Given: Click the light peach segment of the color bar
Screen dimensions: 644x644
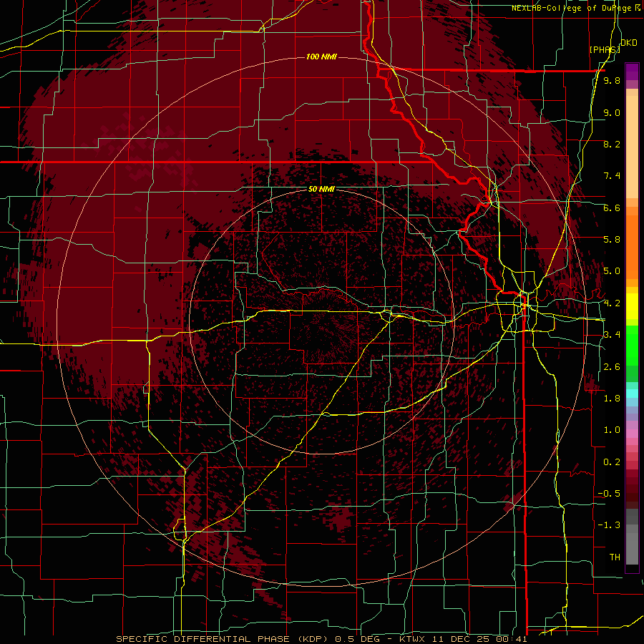Looking at the screenshot, I should [632, 147].
